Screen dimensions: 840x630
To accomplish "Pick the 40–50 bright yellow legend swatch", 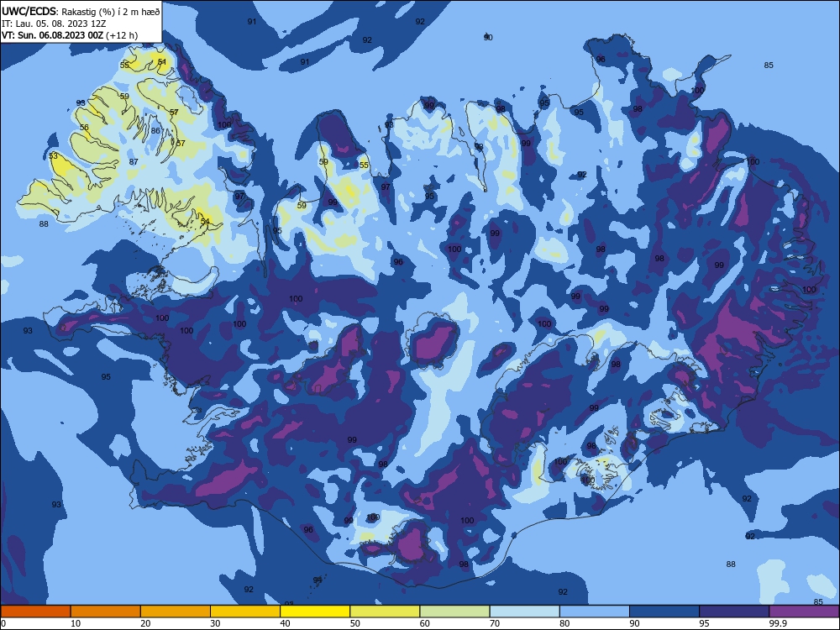I will tap(315, 612).
